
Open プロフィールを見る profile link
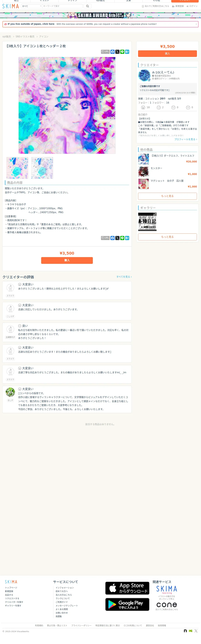click(186, 139)
